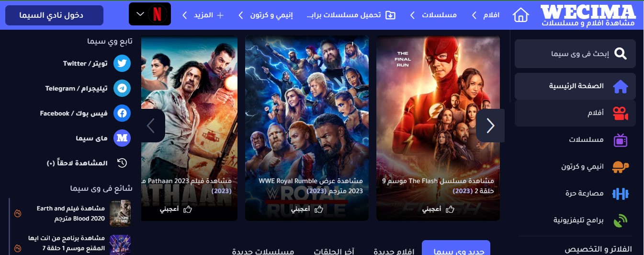Click the magnifier search icon
This screenshot has height=255, width=644.
(x=620, y=54)
